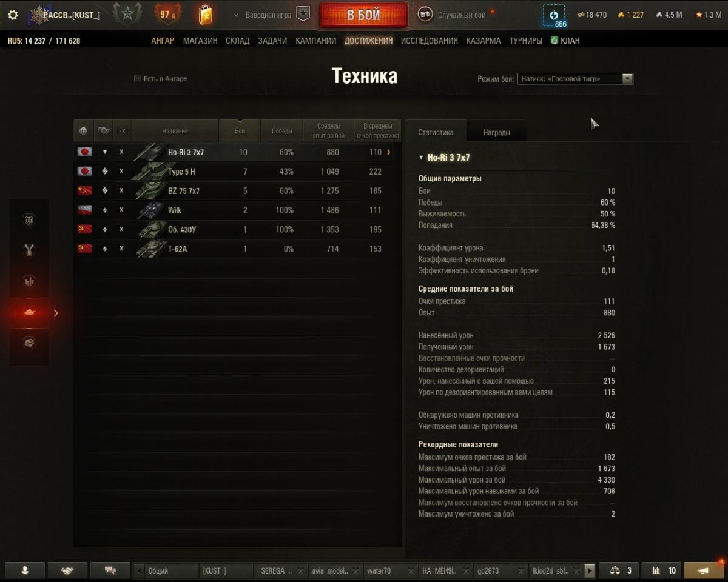Open the statistics bar chart sidebar icon
This screenshot has width=728, height=582.
[x=29, y=281]
